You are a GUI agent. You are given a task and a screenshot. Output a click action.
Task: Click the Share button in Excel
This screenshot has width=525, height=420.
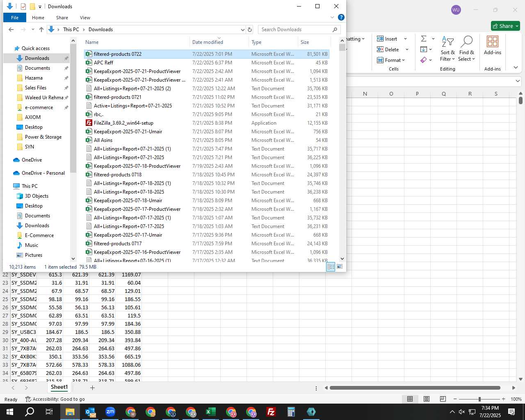click(x=505, y=26)
